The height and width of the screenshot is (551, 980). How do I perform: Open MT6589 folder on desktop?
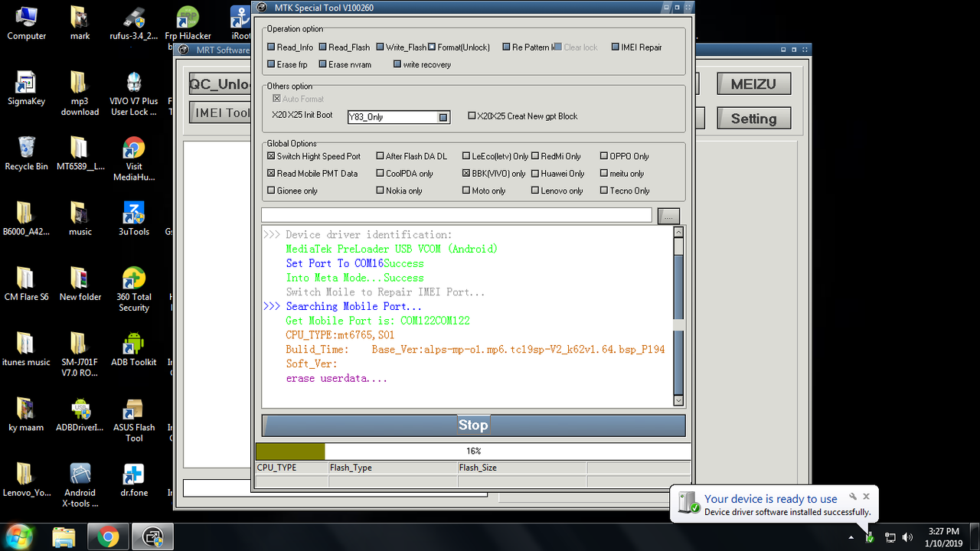[80, 154]
